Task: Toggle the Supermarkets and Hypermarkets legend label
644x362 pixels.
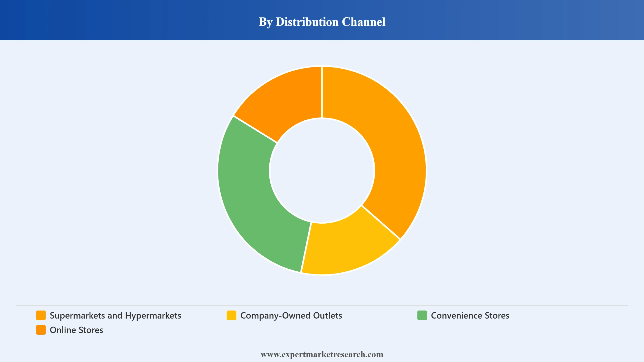Action: [x=115, y=316]
